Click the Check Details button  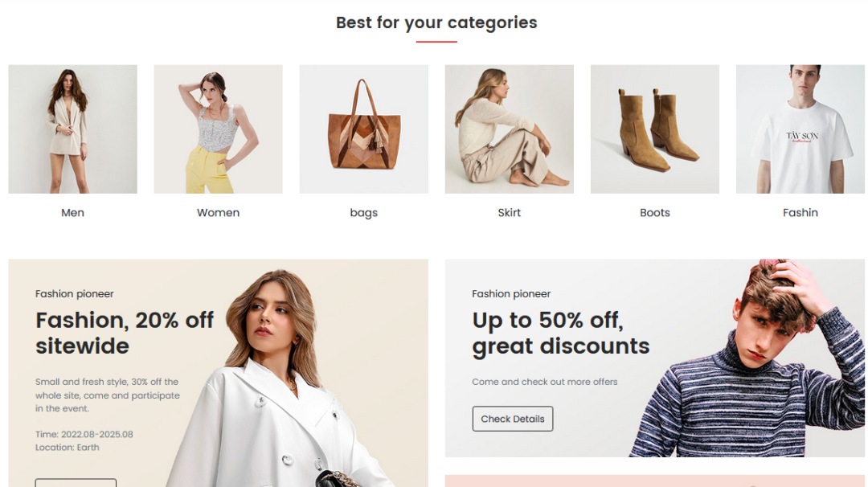(513, 419)
